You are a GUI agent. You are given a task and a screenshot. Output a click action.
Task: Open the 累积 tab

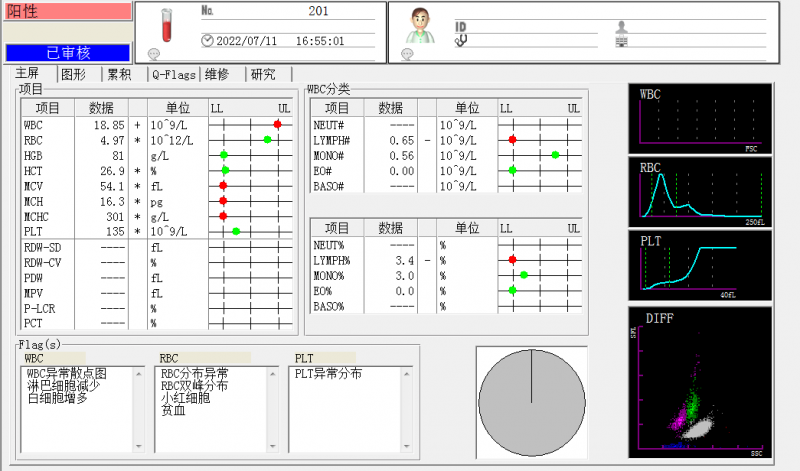(x=119, y=74)
